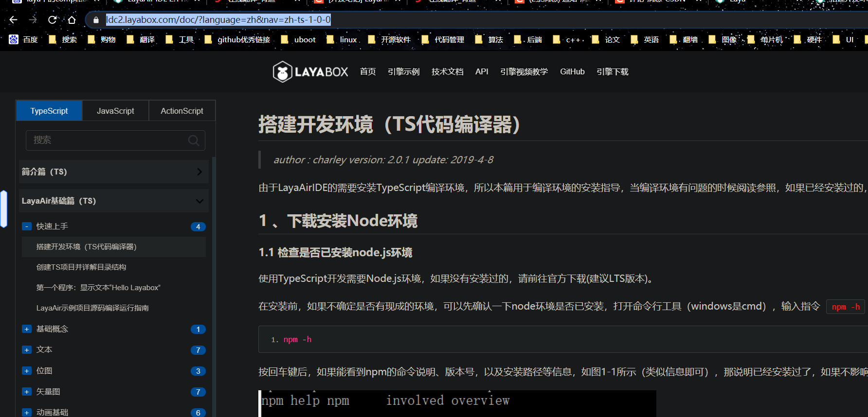
Task: Reload the page with refresh icon
Action: pos(53,20)
